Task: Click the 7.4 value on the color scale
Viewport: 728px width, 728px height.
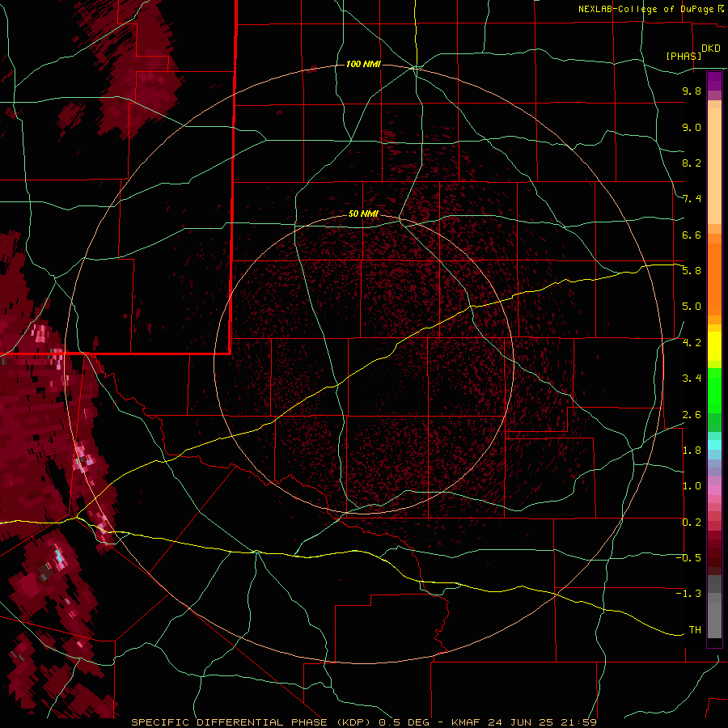Action: click(x=692, y=199)
